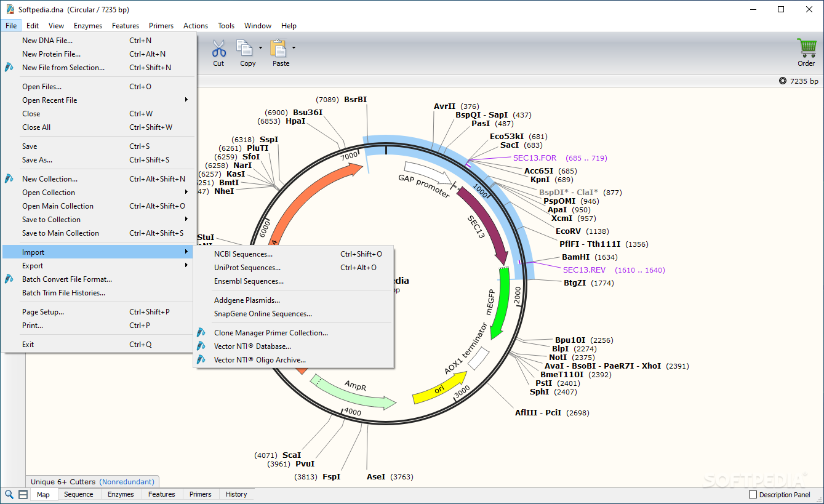Viewport: 824px width, 504px height.
Task: Expand the Import submenu arrow
Action: tap(186, 252)
